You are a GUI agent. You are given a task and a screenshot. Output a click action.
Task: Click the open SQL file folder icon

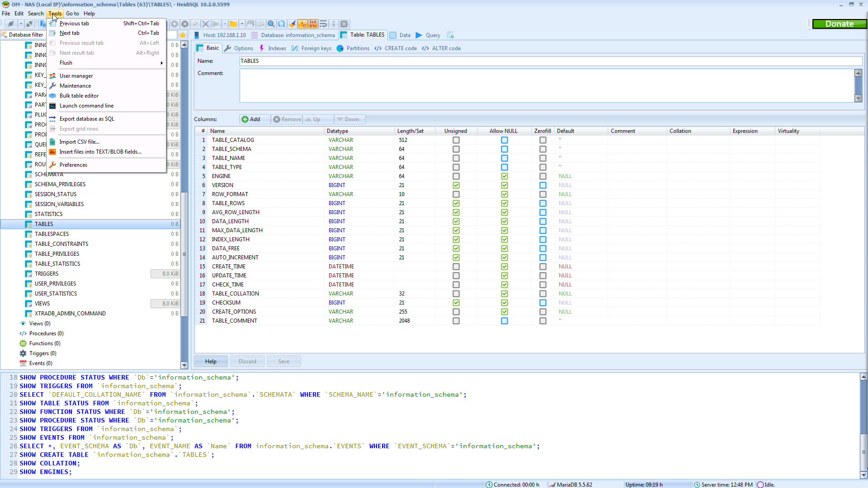(x=233, y=24)
